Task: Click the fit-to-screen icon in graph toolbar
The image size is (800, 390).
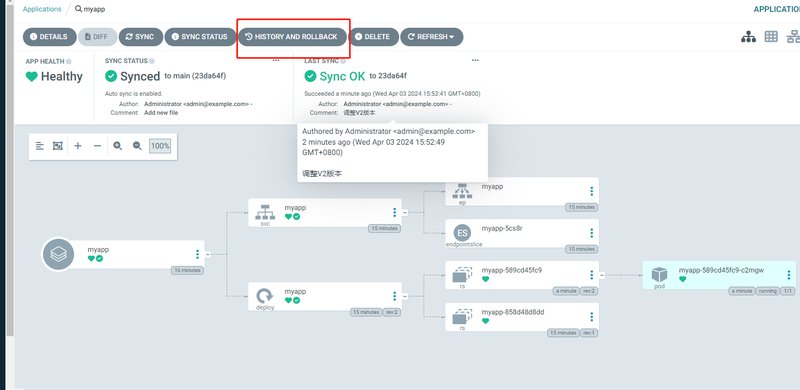Action: coord(58,146)
